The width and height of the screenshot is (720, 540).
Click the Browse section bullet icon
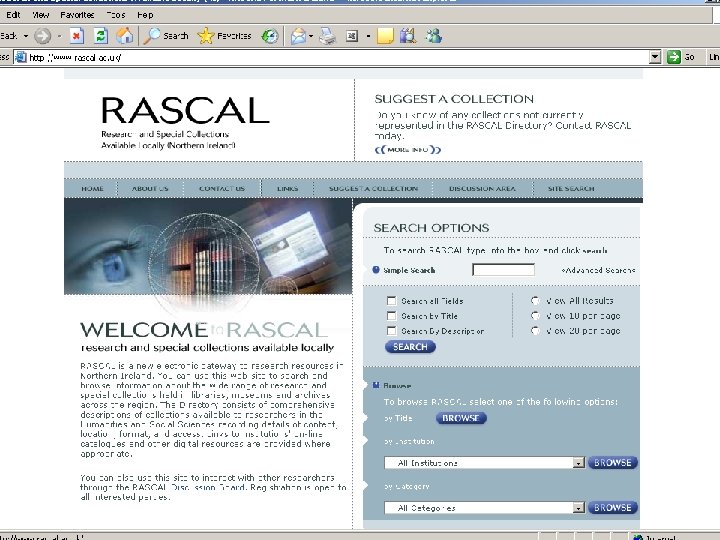(x=376, y=385)
